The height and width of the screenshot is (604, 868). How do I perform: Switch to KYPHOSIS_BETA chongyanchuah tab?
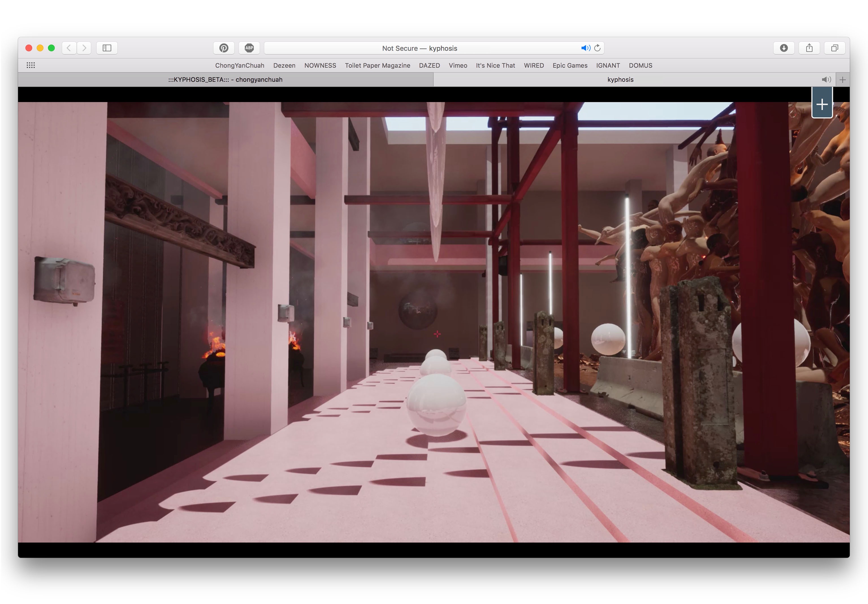(225, 80)
